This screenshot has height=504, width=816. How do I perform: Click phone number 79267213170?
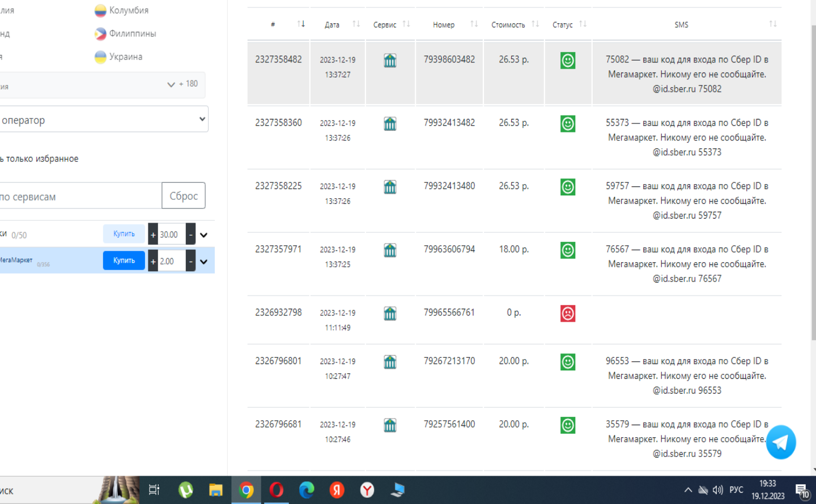pos(449,361)
